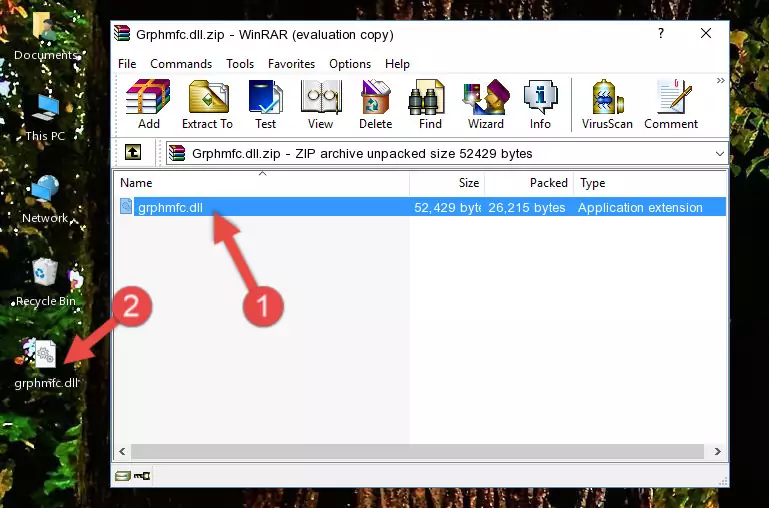Open the Commands menu
769x508 pixels.
click(181, 64)
